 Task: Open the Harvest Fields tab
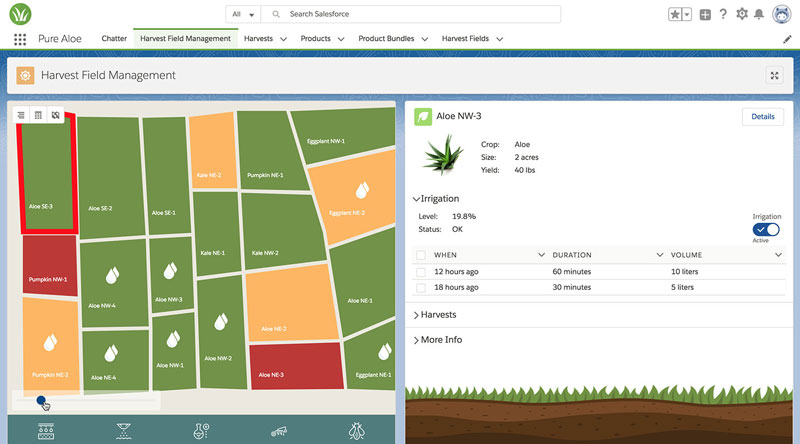click(465, 39)
